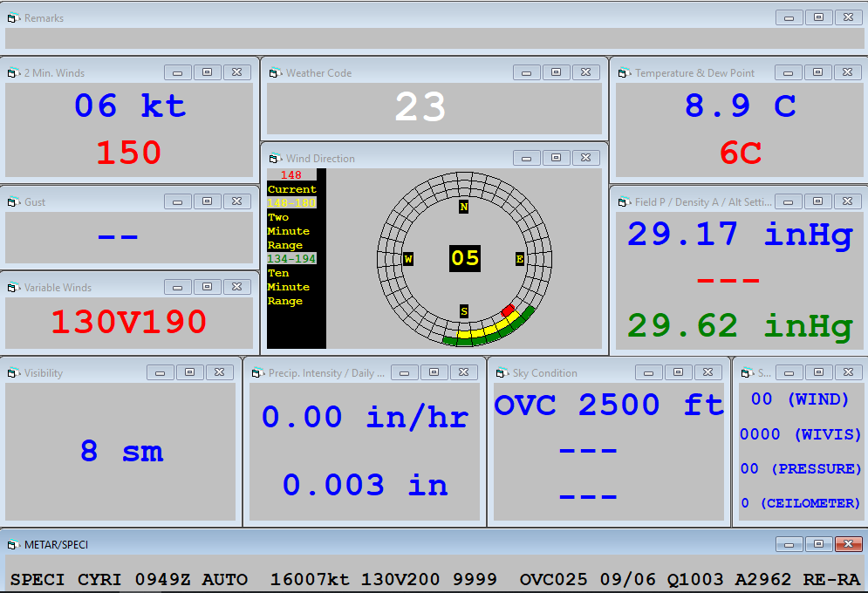The image size is (868, 593).
Task: Click the Temperature & Dew Point window icon
Action: coord(624,73)
